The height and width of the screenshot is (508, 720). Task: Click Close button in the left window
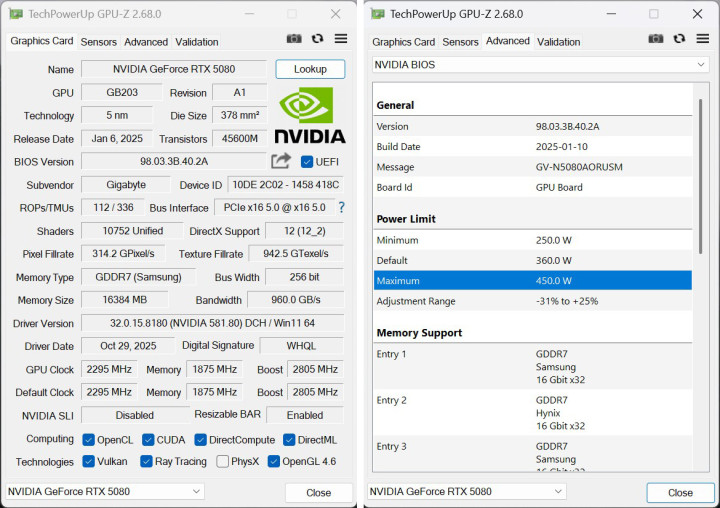[318, 493]
